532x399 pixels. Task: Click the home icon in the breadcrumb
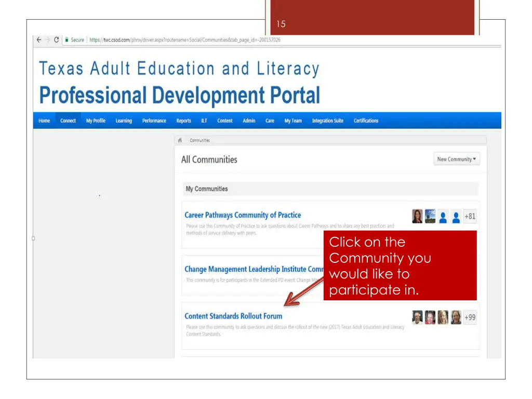[x=180, y=140]
